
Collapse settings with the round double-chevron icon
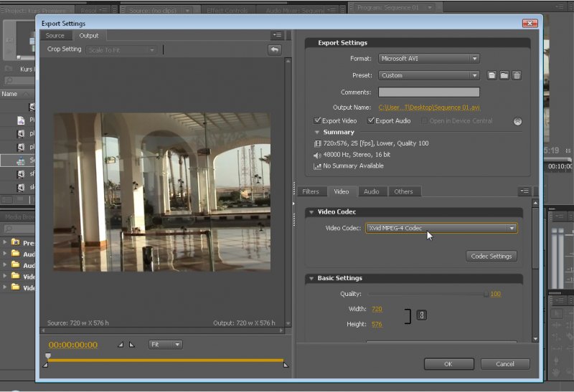click(x=517, y=121)
